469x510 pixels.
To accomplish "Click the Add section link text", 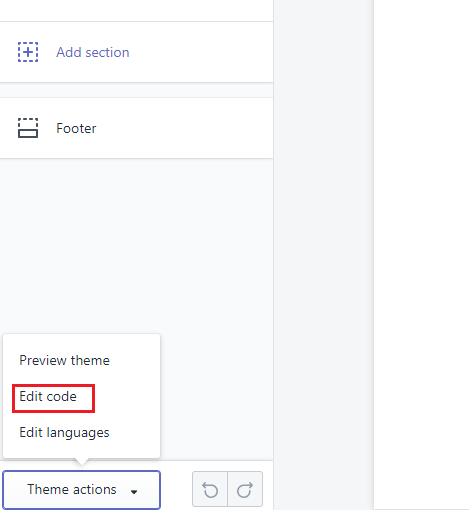I will [93, 52].
